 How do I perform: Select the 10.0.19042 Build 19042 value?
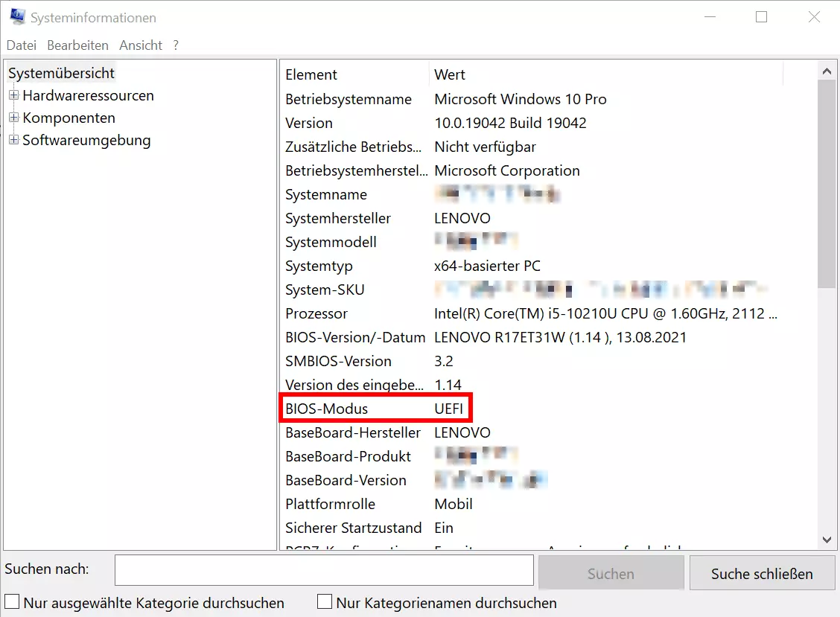(511, 124)
